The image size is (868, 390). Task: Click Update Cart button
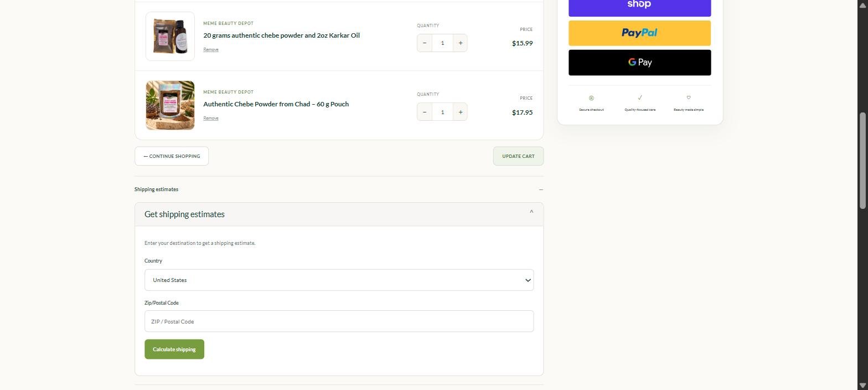518,156
